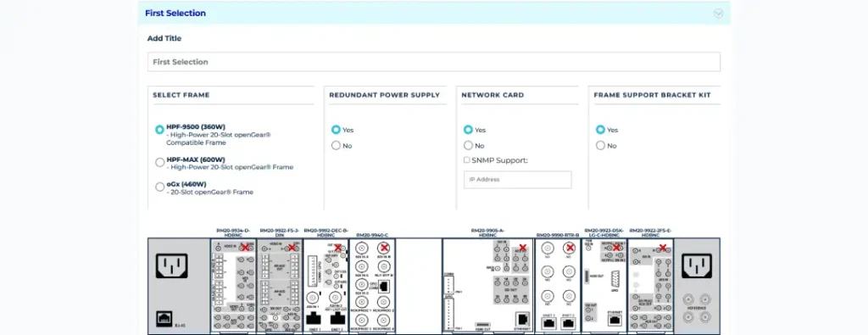Click the RM20-9923-DSK-LG-C-HDBNC label
This screenshot has width=868, height=335.
coord(604,232)
